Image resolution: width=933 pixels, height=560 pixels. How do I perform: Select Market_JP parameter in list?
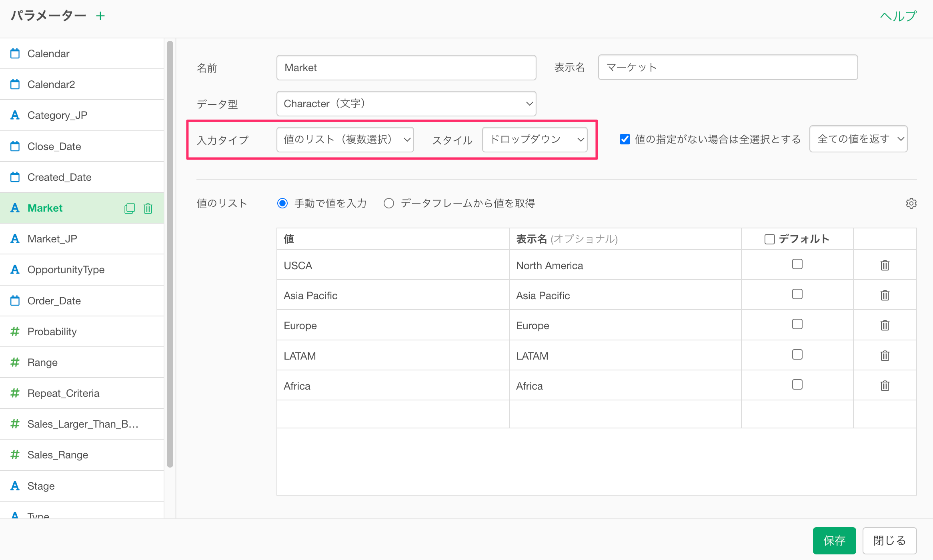(x=82, y=239)
